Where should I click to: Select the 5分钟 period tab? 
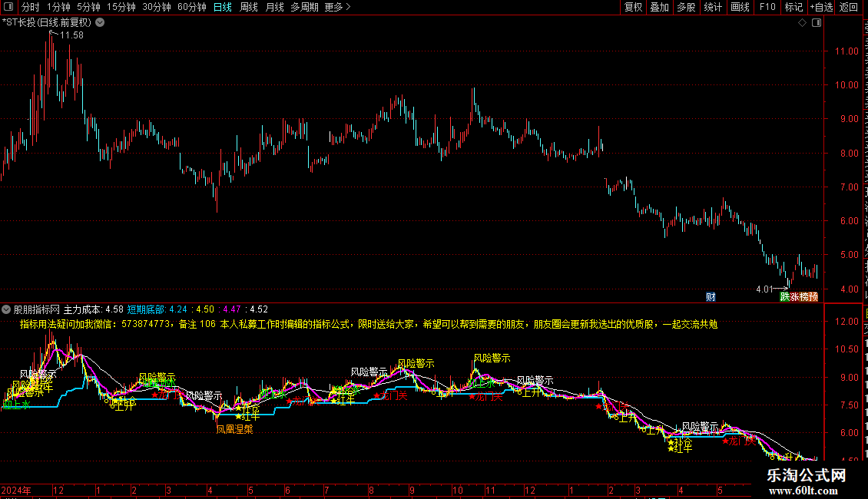(88, 7)
